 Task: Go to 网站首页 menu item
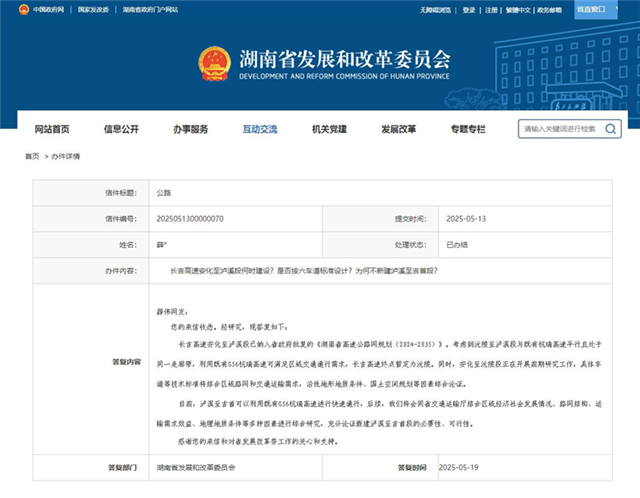coord(52,129)
